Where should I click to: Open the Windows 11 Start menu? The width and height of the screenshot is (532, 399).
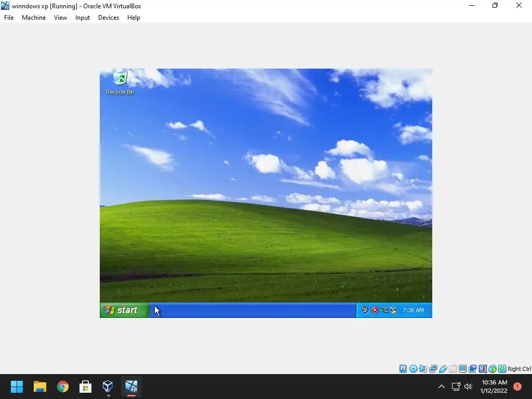(17, 387)
